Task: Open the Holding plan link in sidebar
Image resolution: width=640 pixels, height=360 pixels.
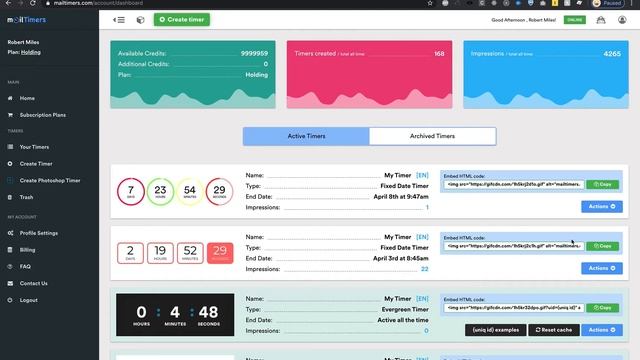Action: pyautogui.click(x=31, y=52)
